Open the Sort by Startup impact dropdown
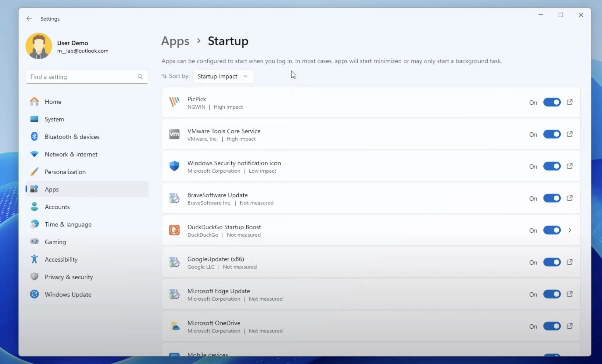 (x=223, y=76)
